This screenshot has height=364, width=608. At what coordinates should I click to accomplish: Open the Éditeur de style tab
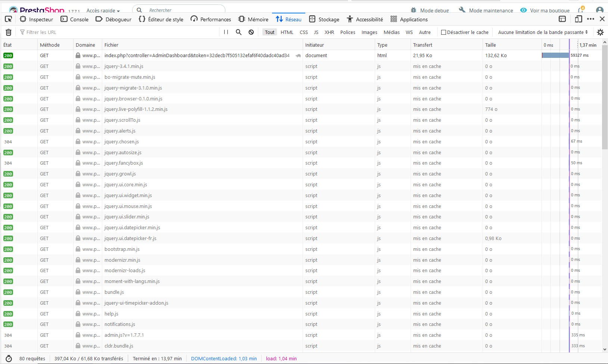coord(161,19)
